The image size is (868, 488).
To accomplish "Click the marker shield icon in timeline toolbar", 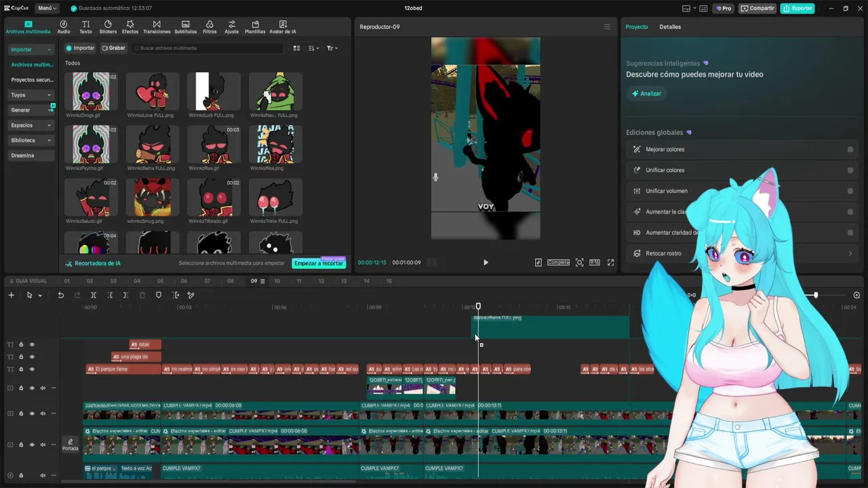I will tap(159, 295).
